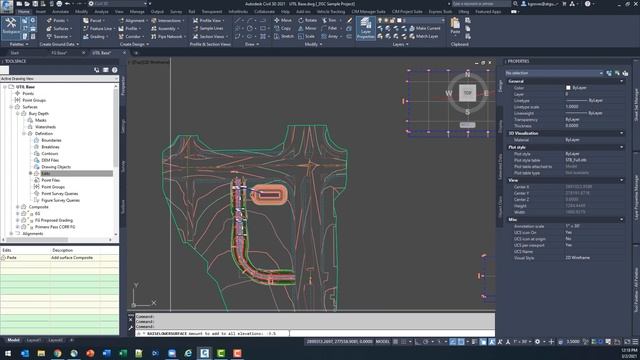Click the layer color swatch in ribbon

[399, 20]
